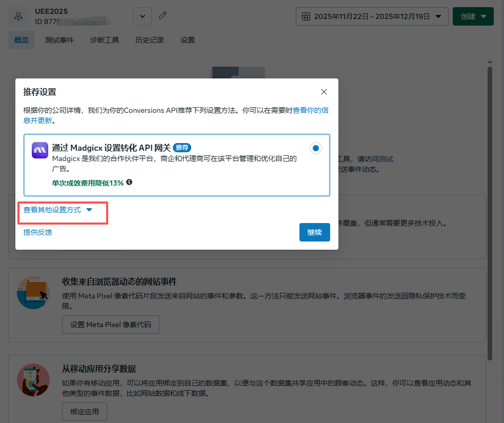Click the dataset icon beside UEE2025
This screenshot has width=504, height=423.
click(x=18, y=16)
